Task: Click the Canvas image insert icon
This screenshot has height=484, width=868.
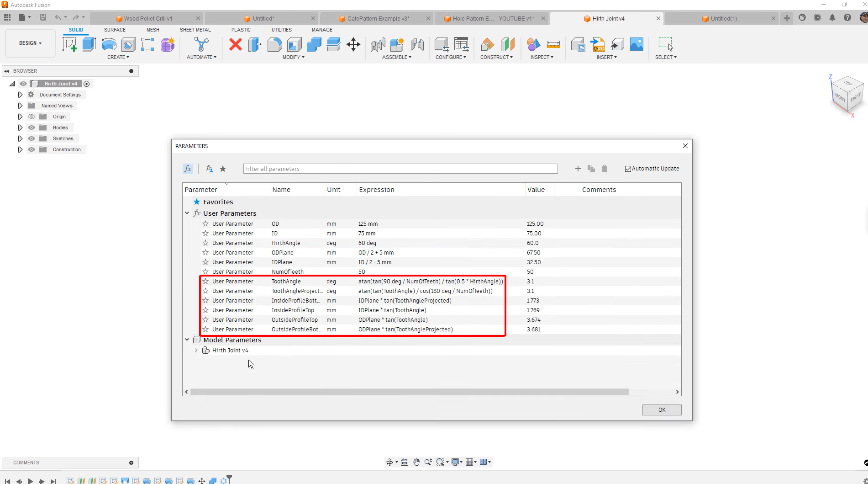Action: [637, 44]
